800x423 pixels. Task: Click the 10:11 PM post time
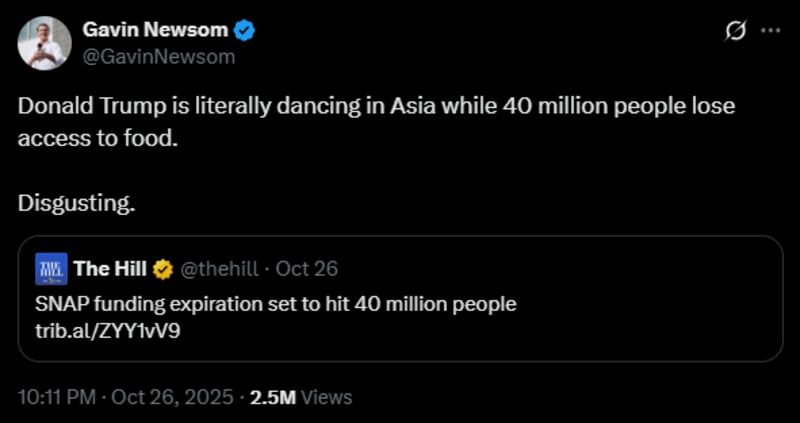(57, 397)
